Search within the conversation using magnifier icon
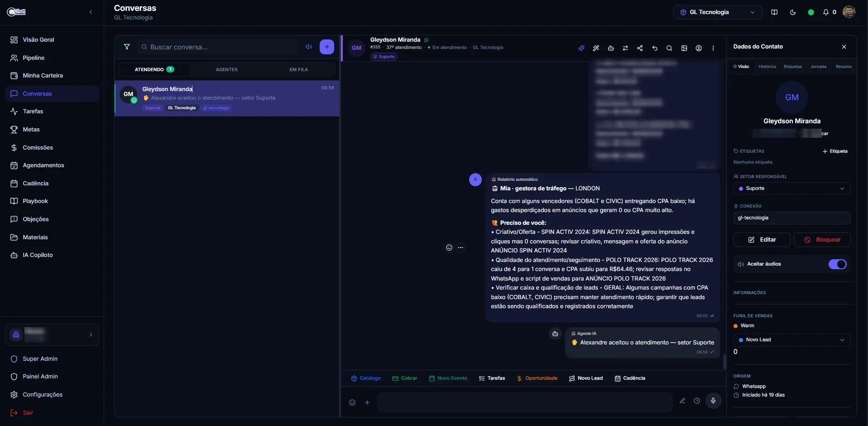Viewport: 868px width, 426px height. coord(669,48)
